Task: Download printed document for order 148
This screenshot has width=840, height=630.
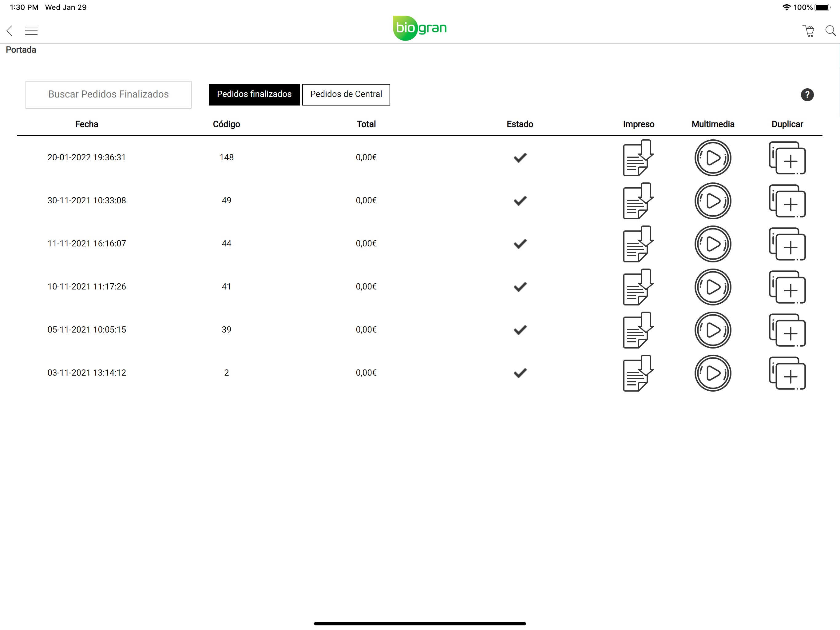Action: tap(638, 158)
